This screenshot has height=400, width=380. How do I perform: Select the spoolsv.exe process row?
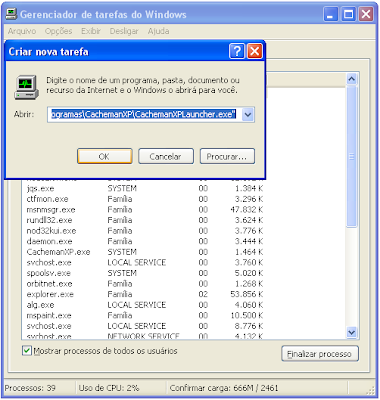145,273
